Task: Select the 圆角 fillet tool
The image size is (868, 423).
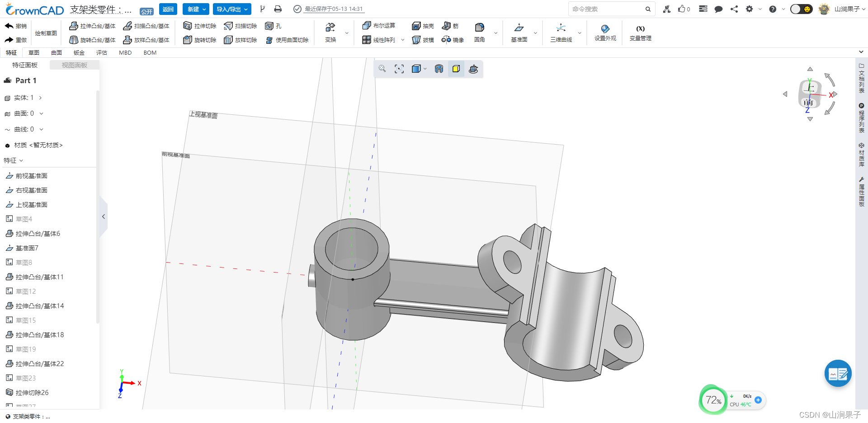Action: tap(480, 33)
